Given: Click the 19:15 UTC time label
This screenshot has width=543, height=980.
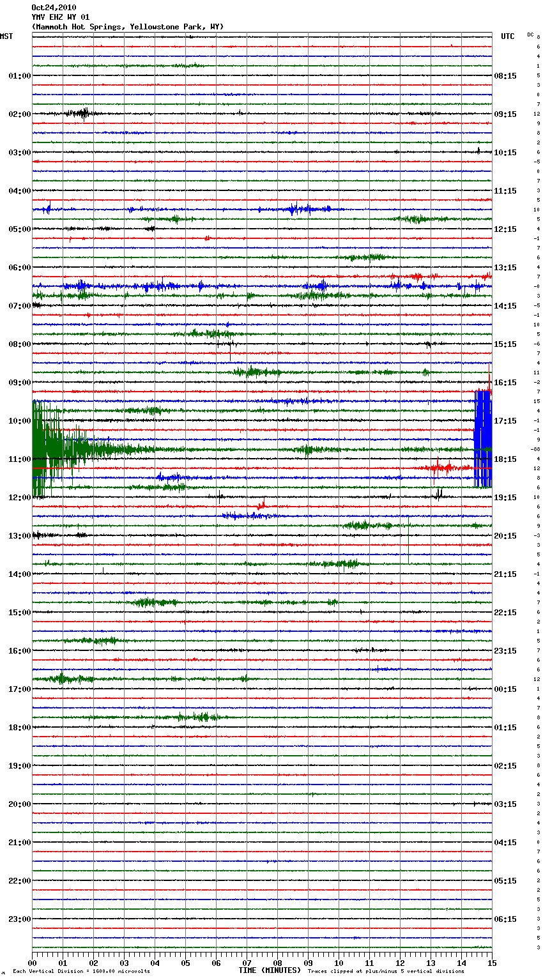Looking at the screenshot, I should tap(505, 498).
